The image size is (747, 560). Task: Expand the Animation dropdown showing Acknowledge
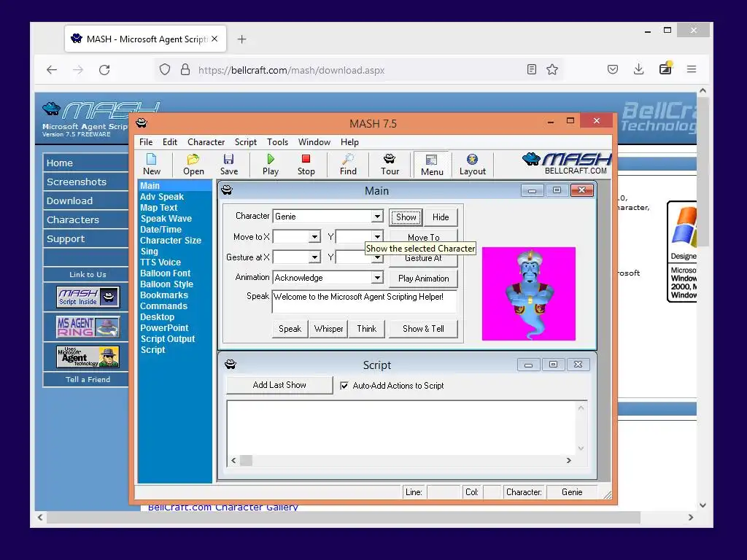[377, 278]
